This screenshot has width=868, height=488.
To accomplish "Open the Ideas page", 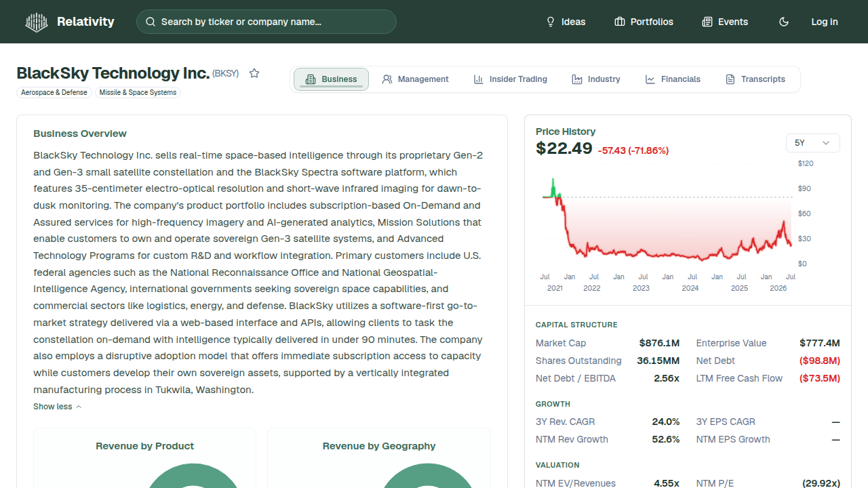I will 566,22.
